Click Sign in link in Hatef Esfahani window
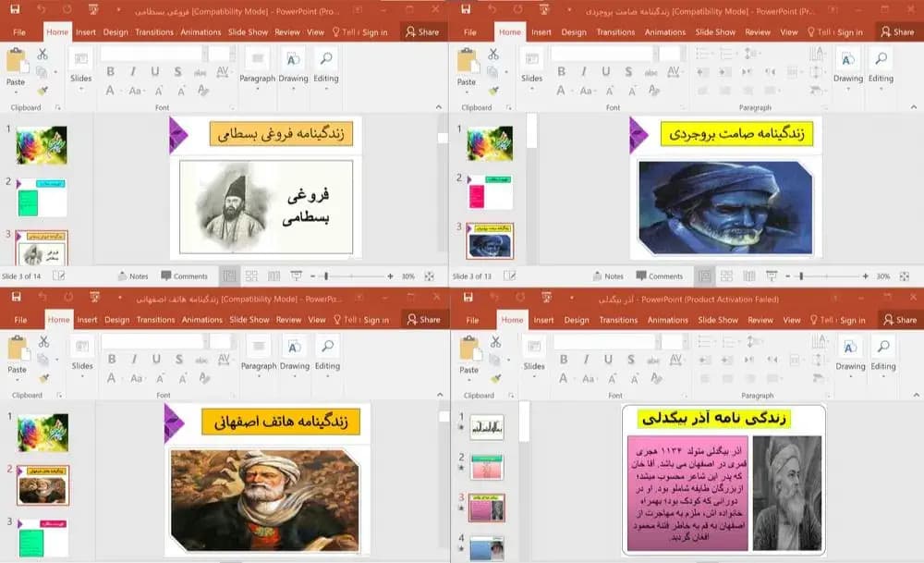This screenshot has width=924, height=563. [376, 320]
